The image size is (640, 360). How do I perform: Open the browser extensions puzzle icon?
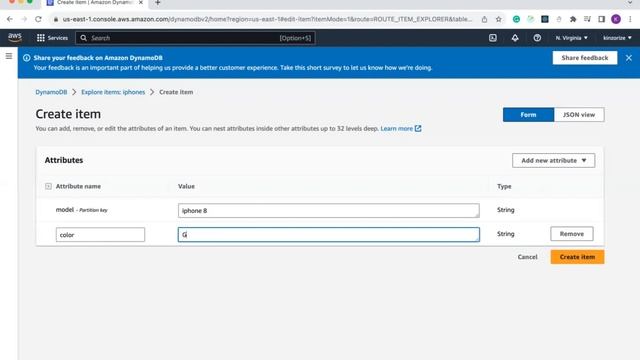pyautogui.click(x=573, y=19)
